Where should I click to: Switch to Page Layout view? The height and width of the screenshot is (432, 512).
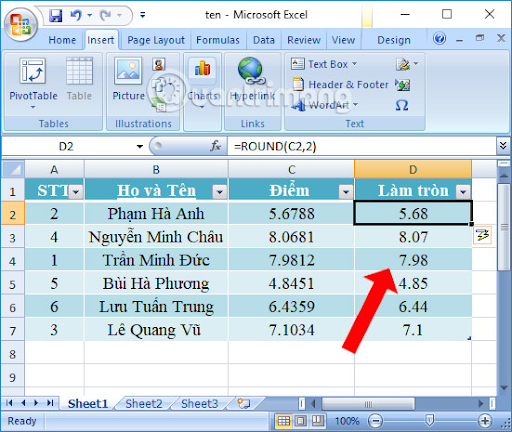point(300,421)
